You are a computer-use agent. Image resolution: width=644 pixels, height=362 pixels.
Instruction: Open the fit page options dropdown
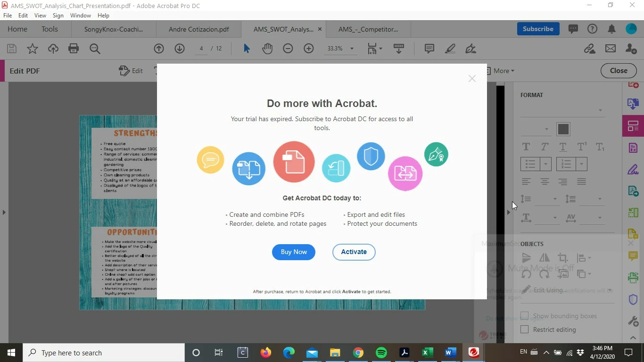tap(380, 49)
